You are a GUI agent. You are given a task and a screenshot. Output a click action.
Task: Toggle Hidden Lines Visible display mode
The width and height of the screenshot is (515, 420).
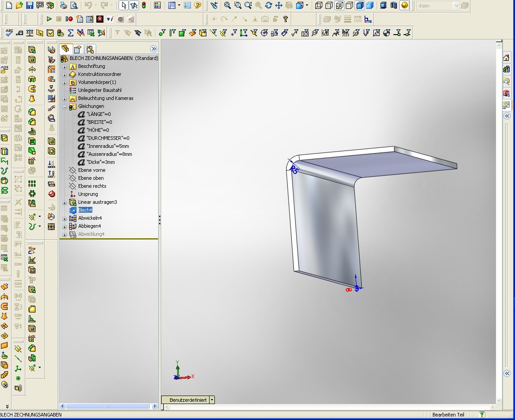click(x=329, y=5)
